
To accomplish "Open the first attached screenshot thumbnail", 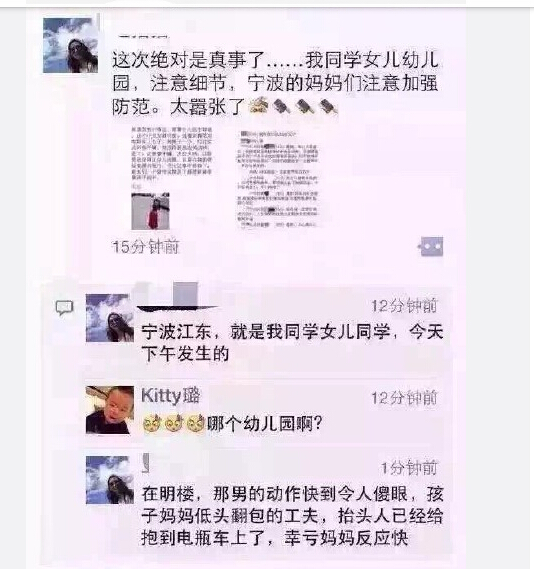I will point(171,178).
